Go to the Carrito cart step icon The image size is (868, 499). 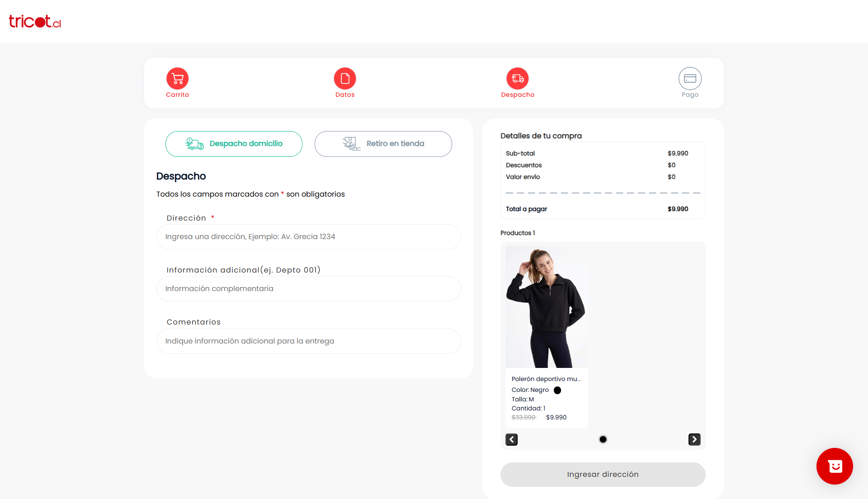point(177,79)
